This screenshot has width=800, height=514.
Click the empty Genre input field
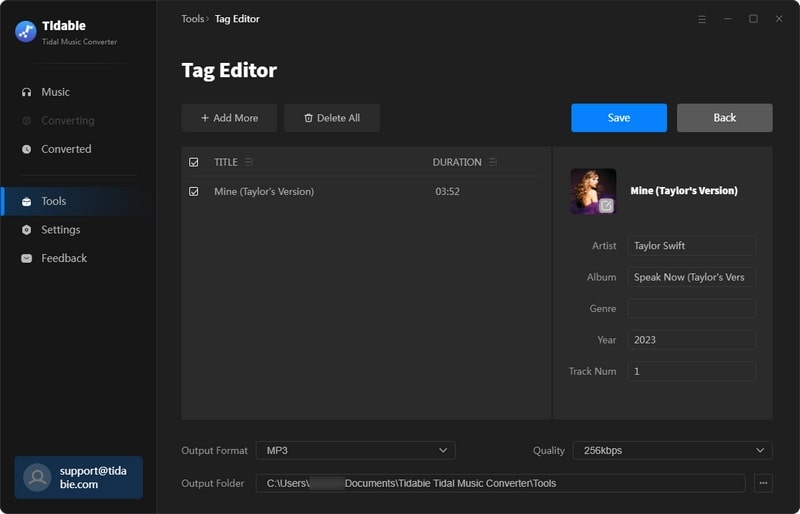(x=691, y=309)
